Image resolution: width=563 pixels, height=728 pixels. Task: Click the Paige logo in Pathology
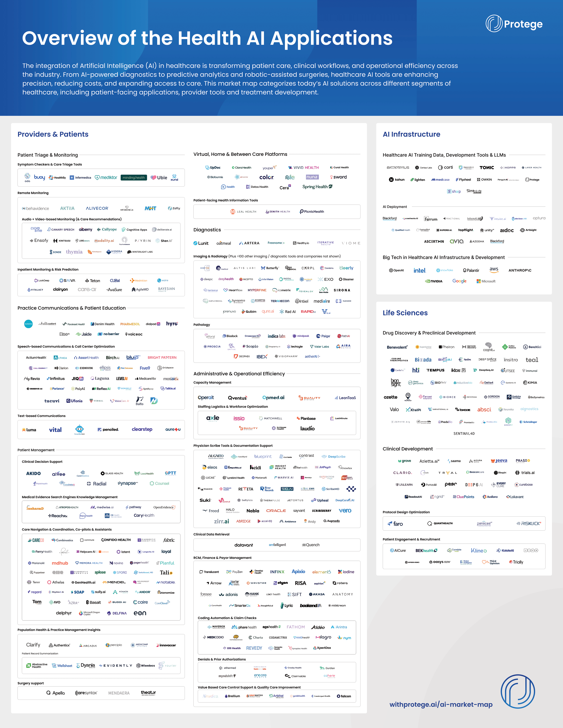(x=323, y=336)
